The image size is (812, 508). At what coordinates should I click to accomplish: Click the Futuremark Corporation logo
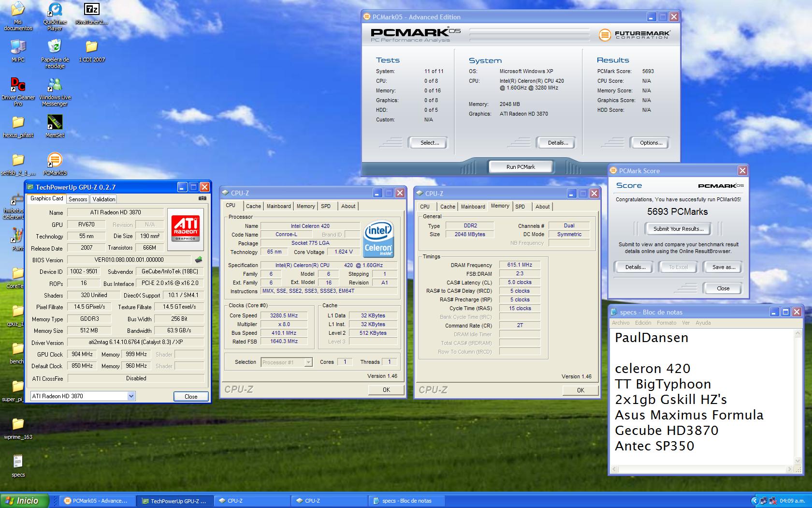[634, 35]
